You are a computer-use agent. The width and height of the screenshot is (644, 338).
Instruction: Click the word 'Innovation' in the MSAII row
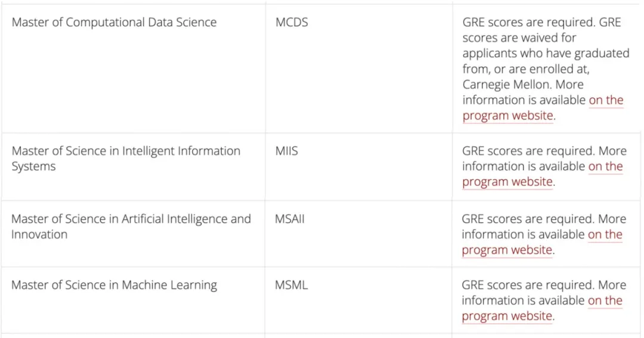[39, 234]
